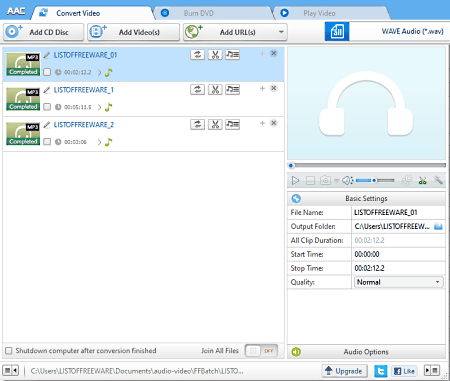This screenshot has height=381, width=450.
Task: Open the Quality dropdown set to Normal
Action: [399, 282]
